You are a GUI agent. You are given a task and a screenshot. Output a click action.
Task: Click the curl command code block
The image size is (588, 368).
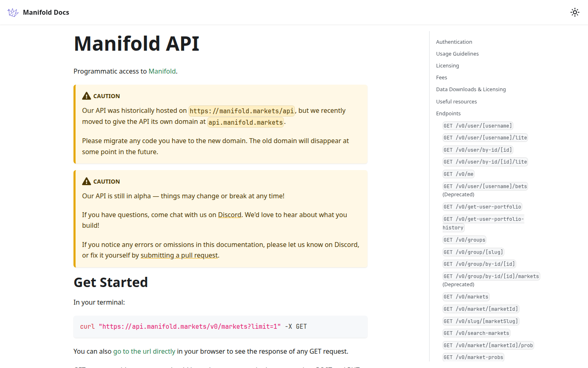coord(220,327)
